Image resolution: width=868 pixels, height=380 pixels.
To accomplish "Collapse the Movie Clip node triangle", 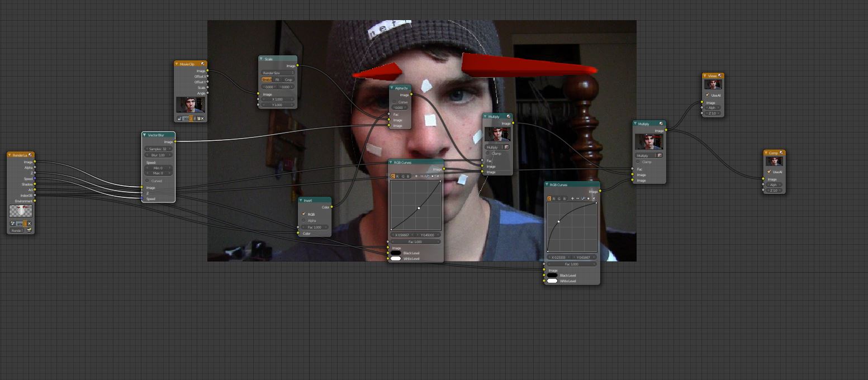I will tap(177, 64).
